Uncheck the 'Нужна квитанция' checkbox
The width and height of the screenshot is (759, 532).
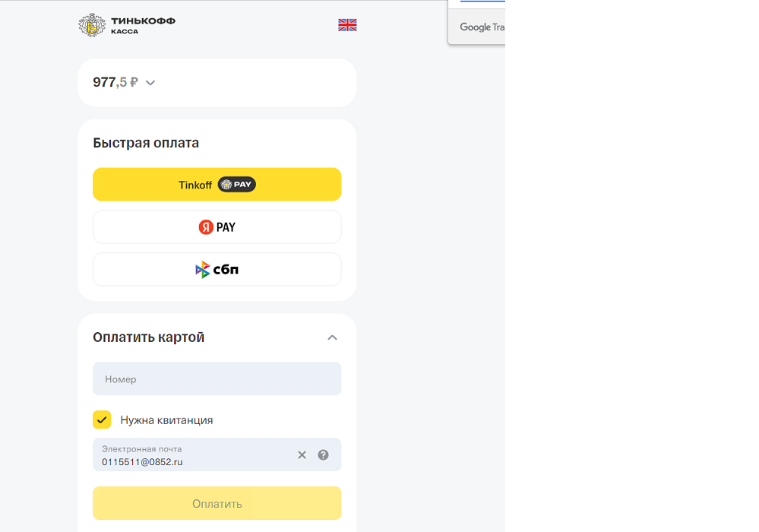click(102, 420)
